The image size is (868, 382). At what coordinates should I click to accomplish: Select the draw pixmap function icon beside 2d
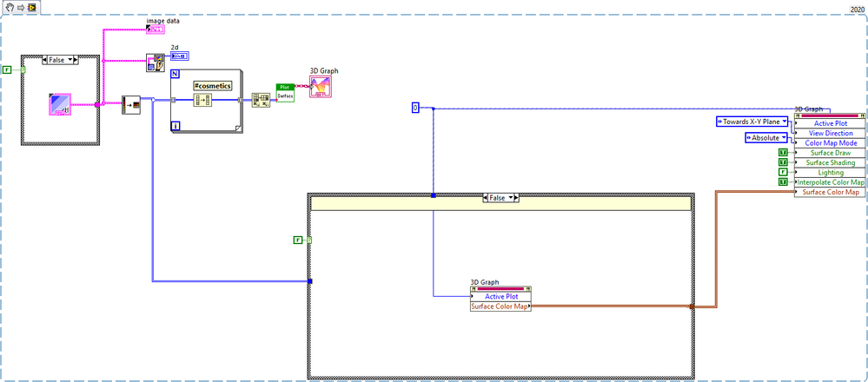pyautogui.click(x=156, y=63)
